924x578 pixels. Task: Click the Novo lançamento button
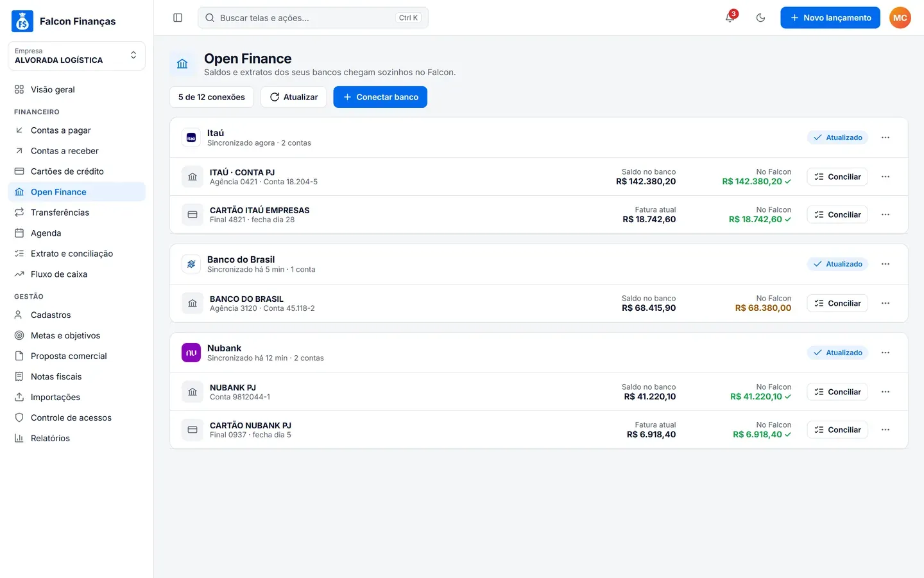(x=830, y=18)
